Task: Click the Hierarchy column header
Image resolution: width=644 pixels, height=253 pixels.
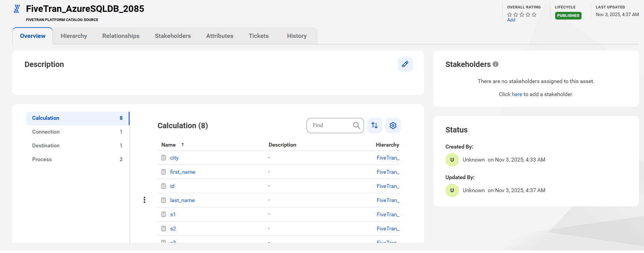Action: coord(387,145)
